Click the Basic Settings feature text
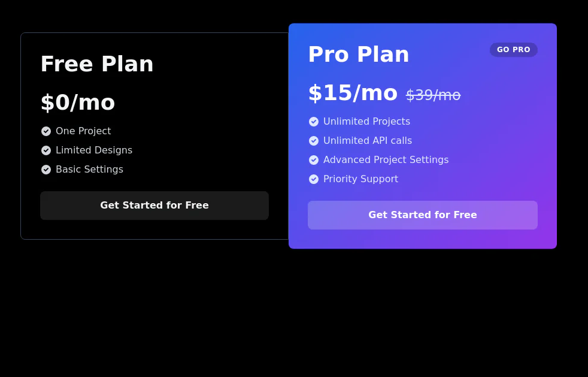588x377 pixels. click(x=89, y=170)
